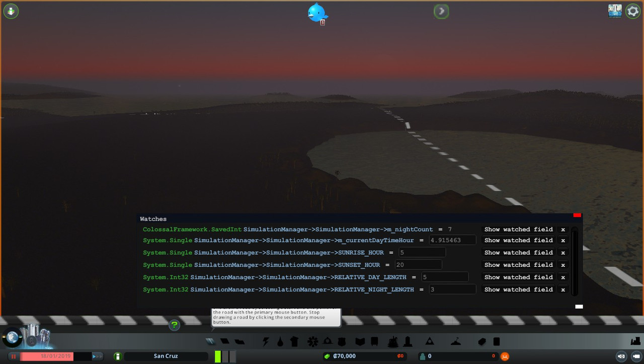Show watched field for RELATIVE_DAY_LENGTH

click(518, 277)
